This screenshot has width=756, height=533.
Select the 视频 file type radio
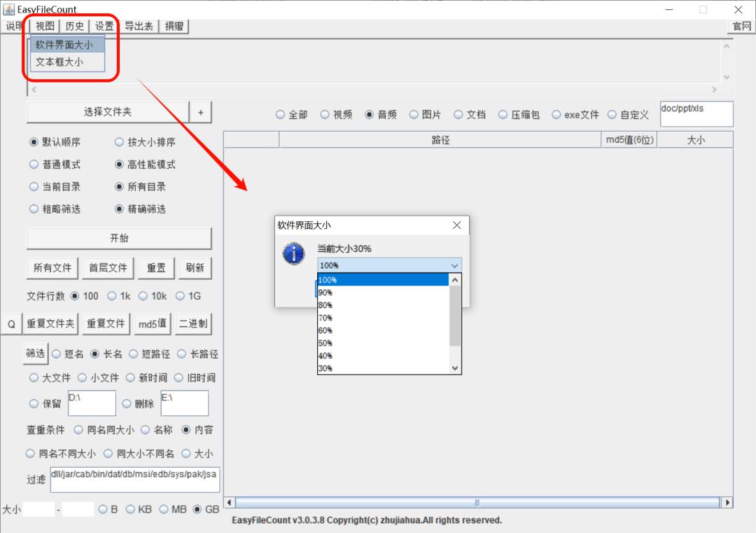tap(336, 115)
